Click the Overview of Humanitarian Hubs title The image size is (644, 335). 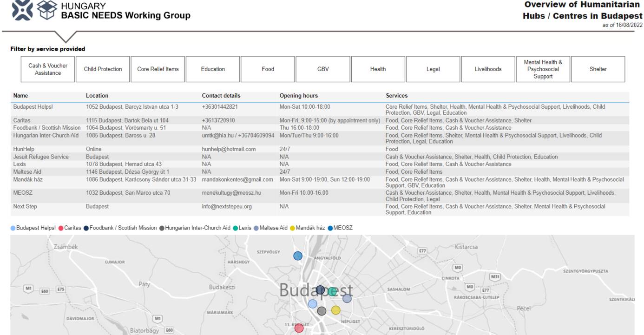(x=583, y=10)
